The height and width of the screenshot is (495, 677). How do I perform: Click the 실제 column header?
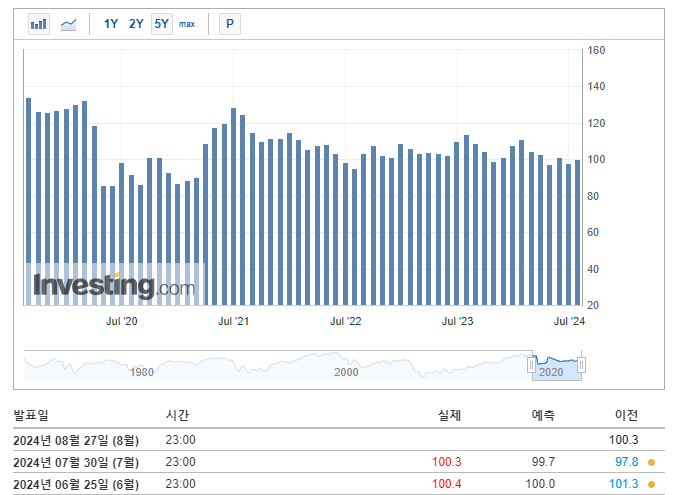point(449,415)
